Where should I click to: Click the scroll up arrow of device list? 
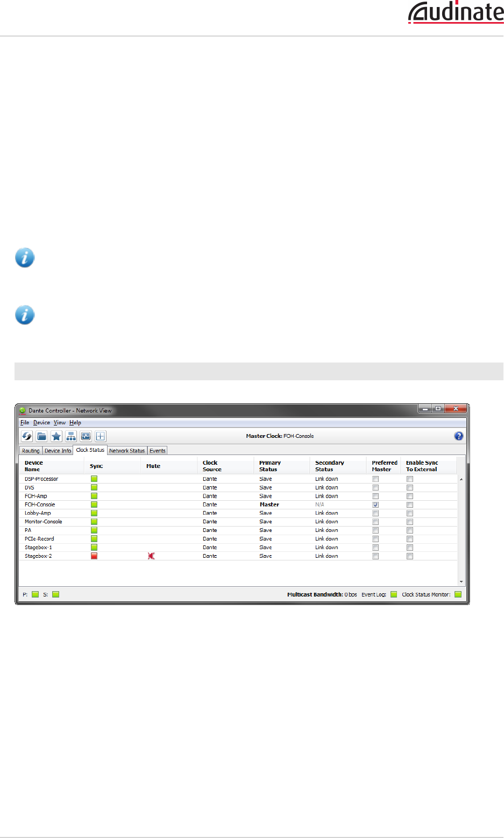pyautogui.click(x=461, y=479)
